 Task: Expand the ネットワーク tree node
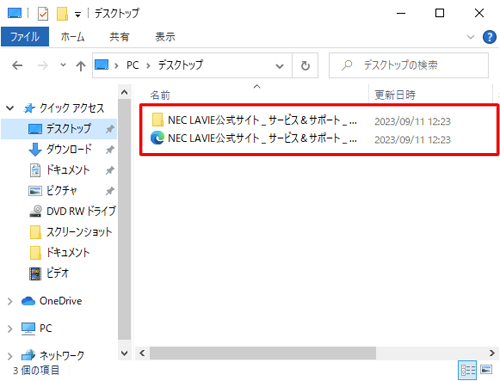(10, 356)
